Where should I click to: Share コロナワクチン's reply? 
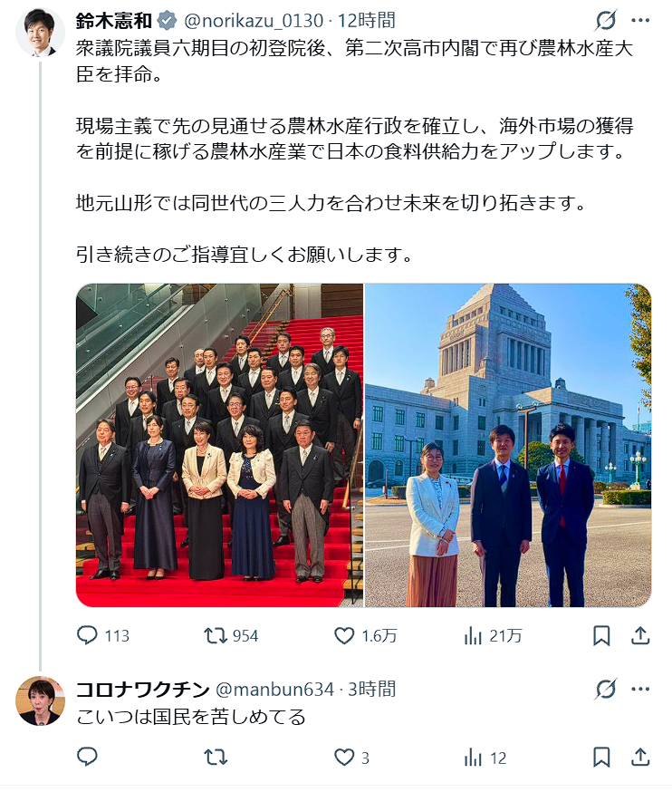[640, 757]
